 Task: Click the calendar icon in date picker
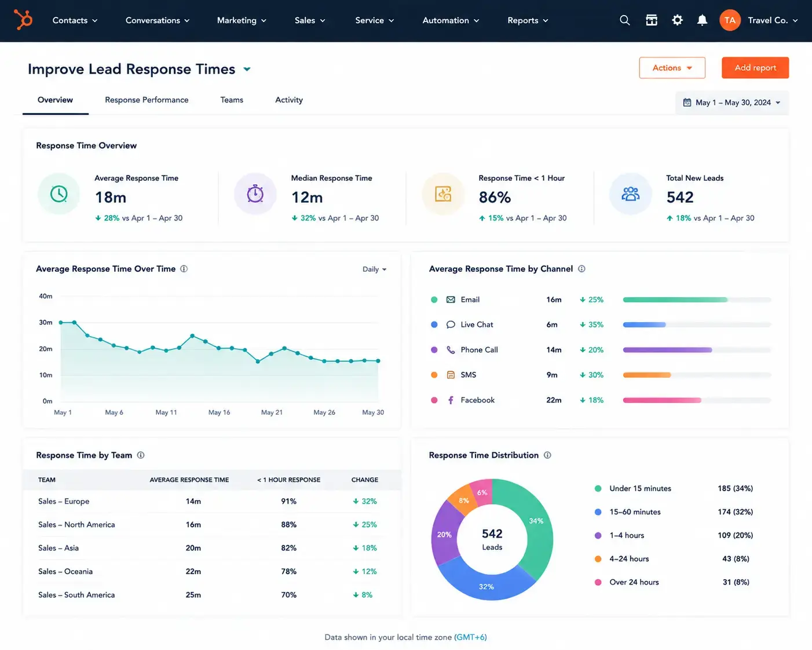687,103
